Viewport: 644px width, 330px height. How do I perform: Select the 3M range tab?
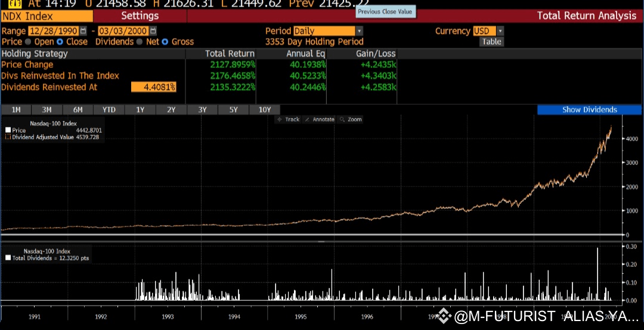(x=47, y=110)
